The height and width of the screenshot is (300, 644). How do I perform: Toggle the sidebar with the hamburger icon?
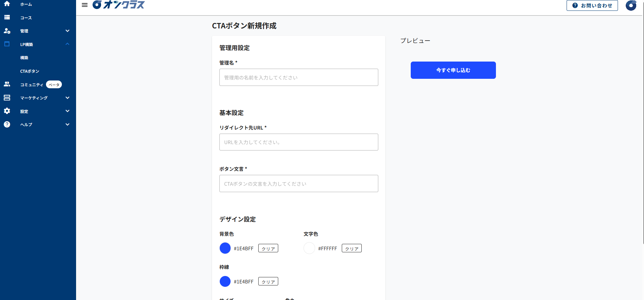85,5
